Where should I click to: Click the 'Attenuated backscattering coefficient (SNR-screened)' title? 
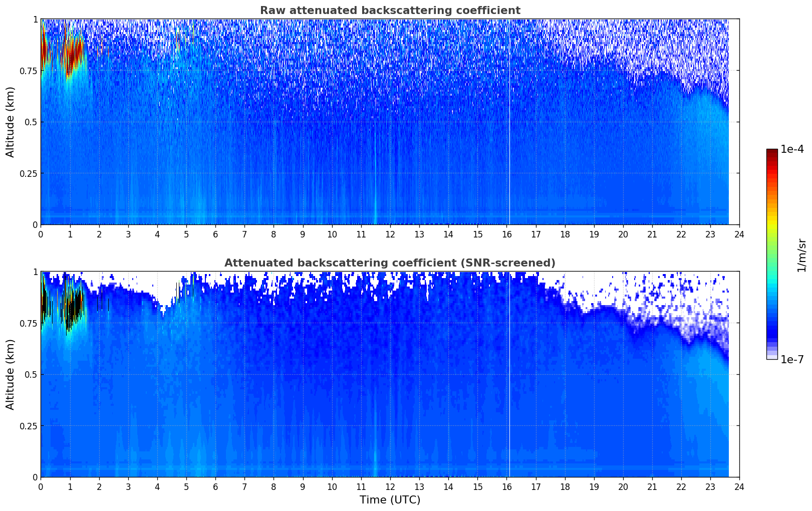(x=390, y=263)
